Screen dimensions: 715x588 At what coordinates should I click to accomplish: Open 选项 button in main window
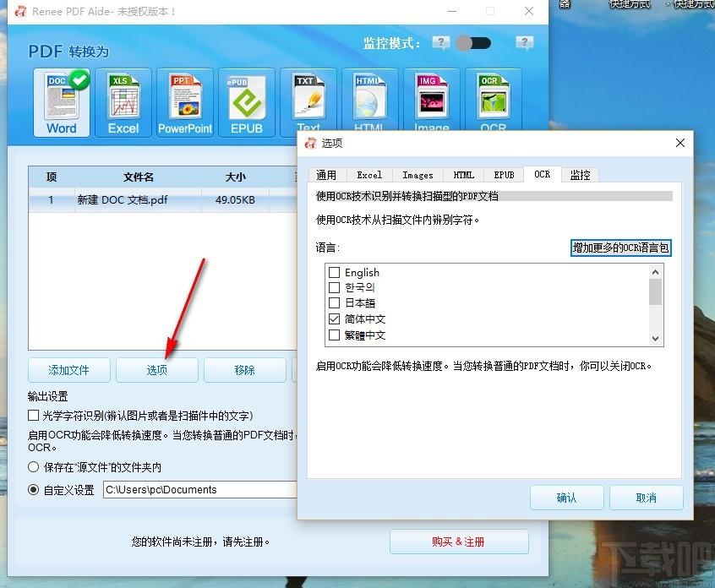(157, 370)
